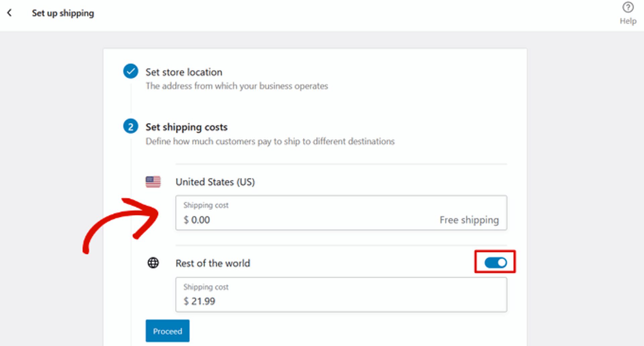644x346 pixels.
Task: Click the globe icon for Rest of the world
Action: coord(153,263)
